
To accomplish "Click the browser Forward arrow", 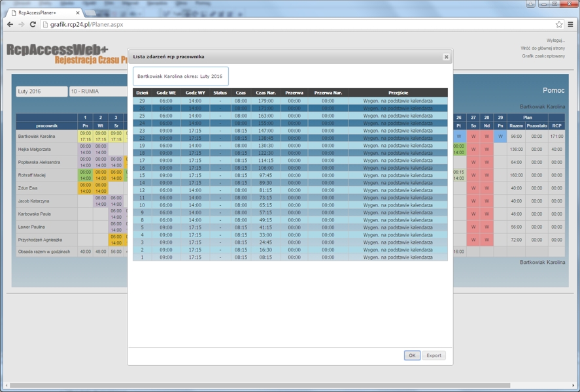I will 21,24.
